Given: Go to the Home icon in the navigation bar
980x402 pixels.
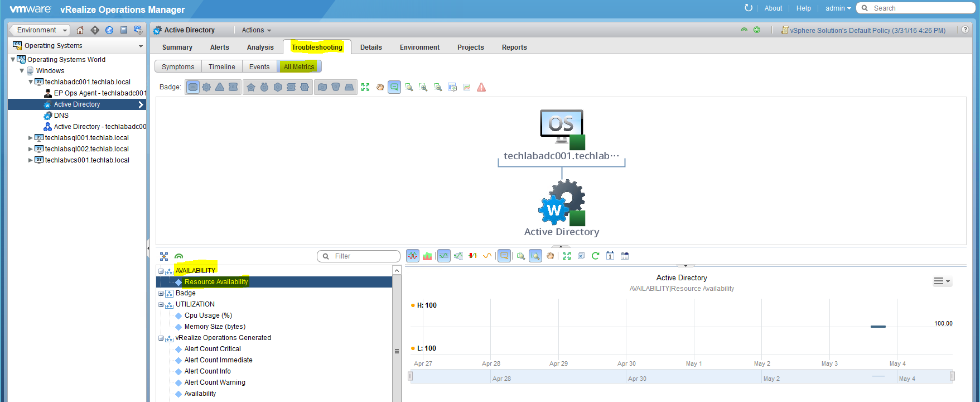Looking at the screenshot, I should click(80, 30).
